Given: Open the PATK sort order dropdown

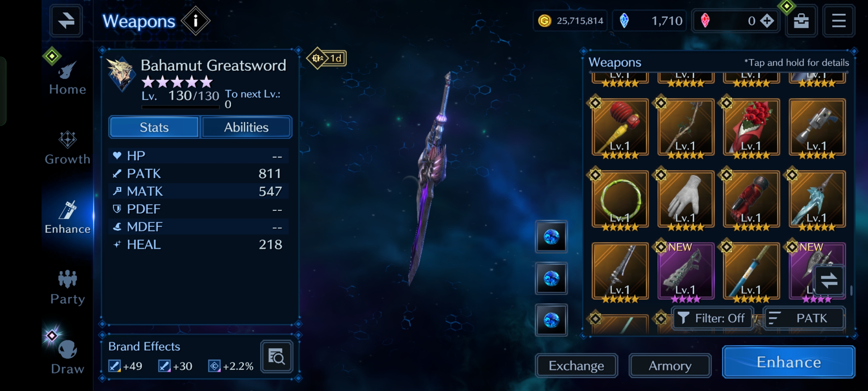Looking at the screenshot, I should coord(804,318).
